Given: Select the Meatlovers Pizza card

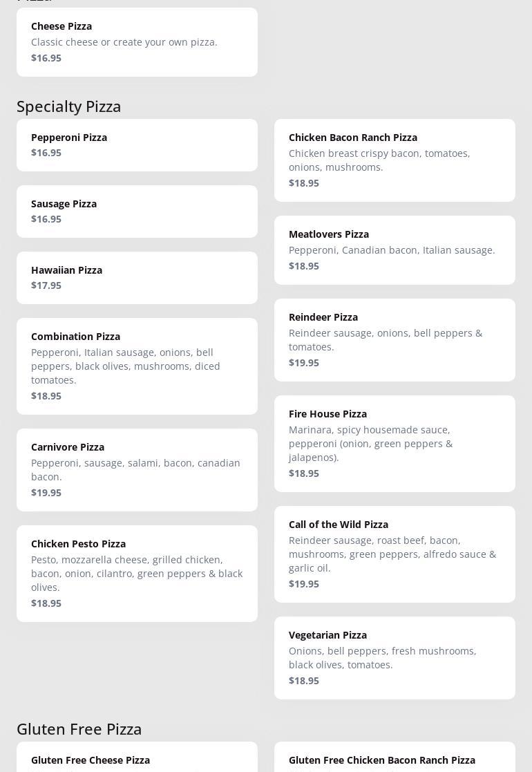Looking at the screenshot, I should click(x=395, y=250).
